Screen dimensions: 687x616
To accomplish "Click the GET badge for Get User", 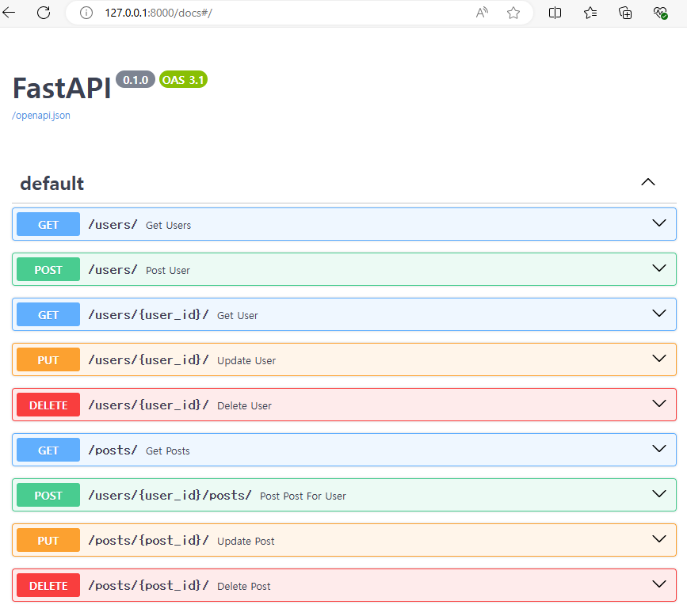I will pos(48,314).
